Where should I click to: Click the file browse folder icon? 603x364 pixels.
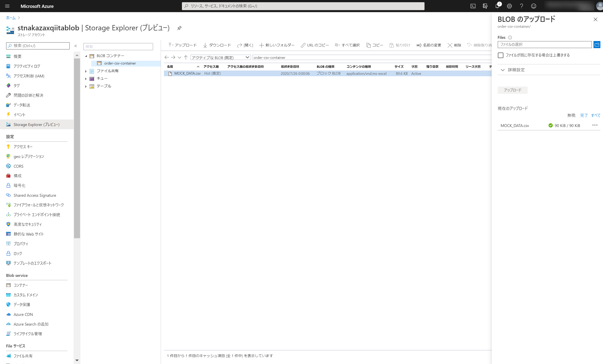pos(597,44)
